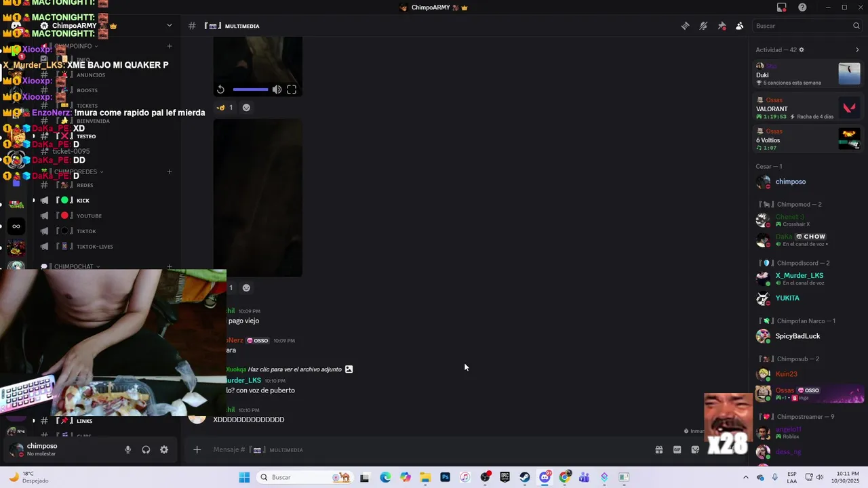Image resolution: width=868 pixels, height=488 pixels.
Task: Add reaction smiley below second video
Action: (x=246, y=287)
